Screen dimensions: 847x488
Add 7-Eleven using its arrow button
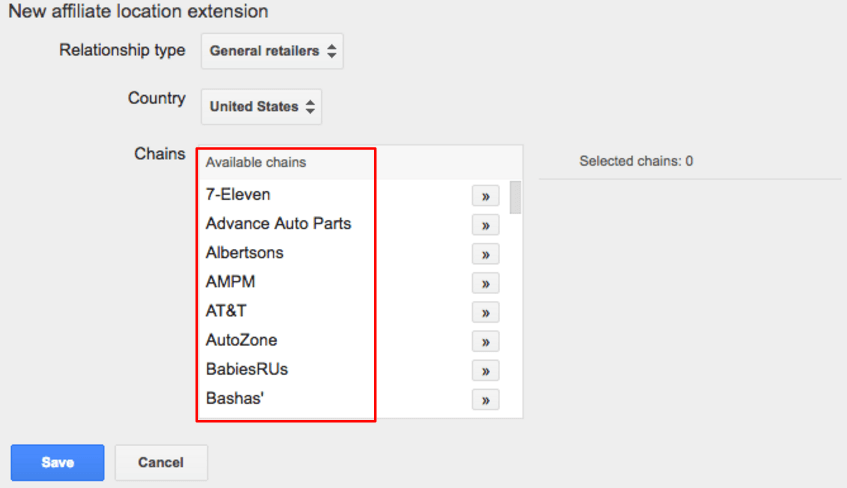coord(485,196)
